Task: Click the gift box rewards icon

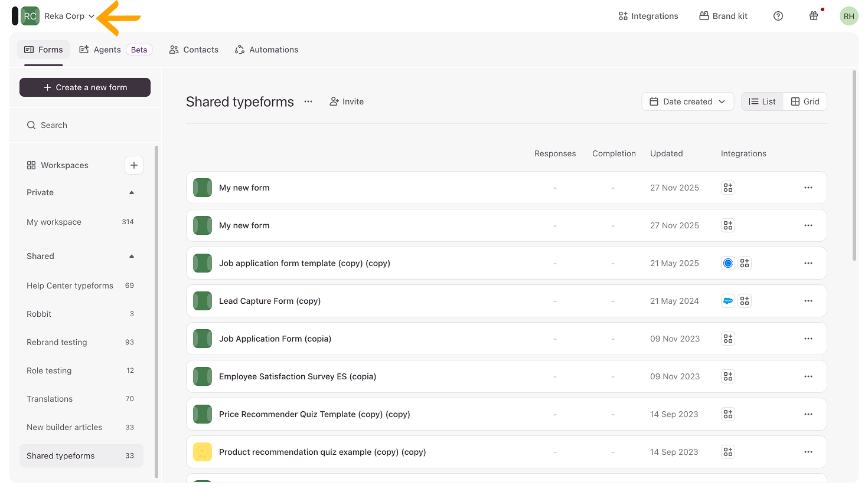Action: pos(814,16)
